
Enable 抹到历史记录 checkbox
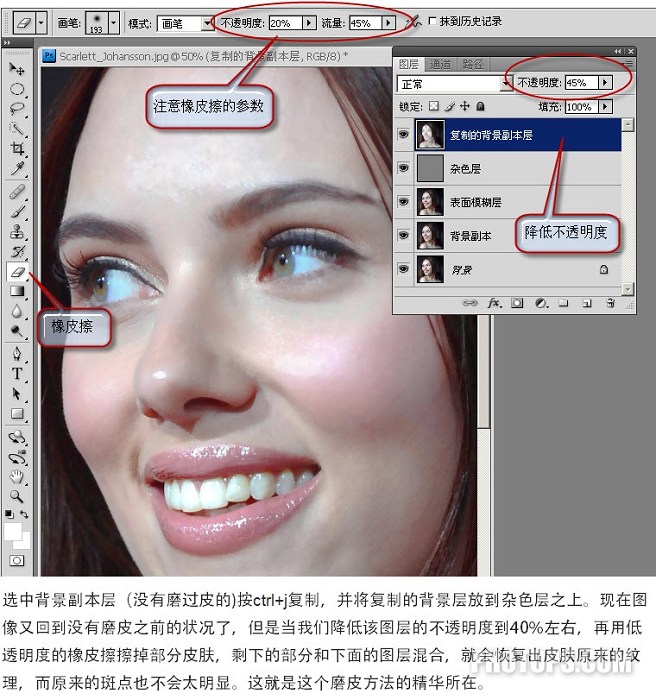point(432,21)
